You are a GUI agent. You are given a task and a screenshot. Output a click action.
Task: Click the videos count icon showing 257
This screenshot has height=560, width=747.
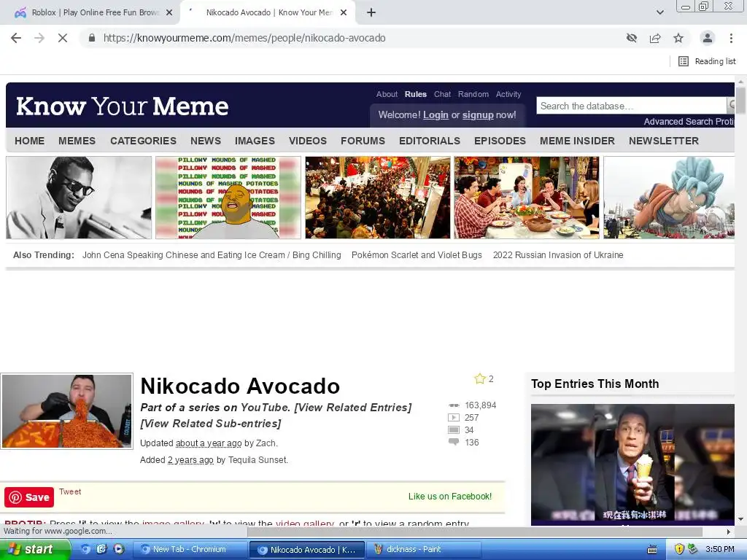[454, 418]
